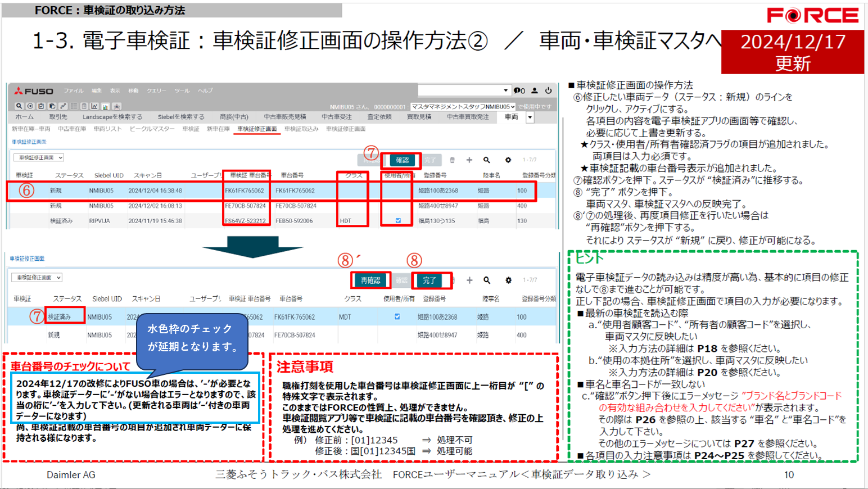Open the 車検証修正画面 dropdown above the 検証済み row list
The height and width of the screenshot is (489, 868).
pyautogui.click(x=37, y=278)
